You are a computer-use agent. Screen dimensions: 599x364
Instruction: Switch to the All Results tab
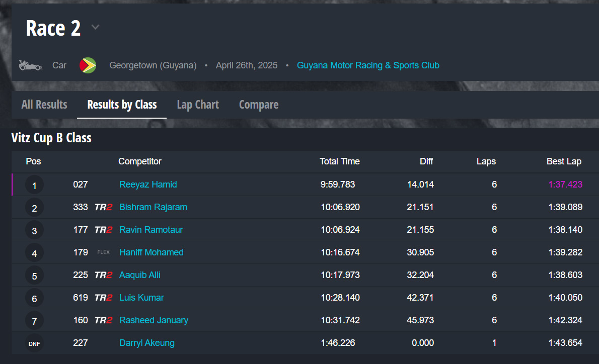coord(44,105)
